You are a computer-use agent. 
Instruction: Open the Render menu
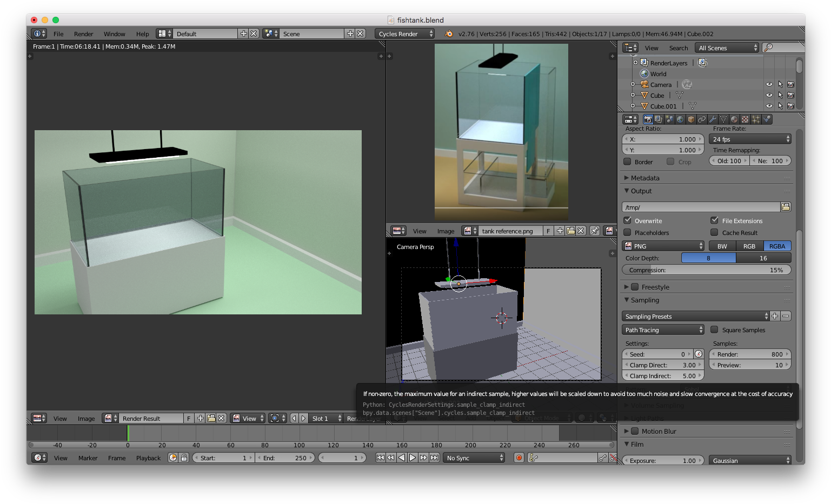pyautogui.click(x=83, y=33)
